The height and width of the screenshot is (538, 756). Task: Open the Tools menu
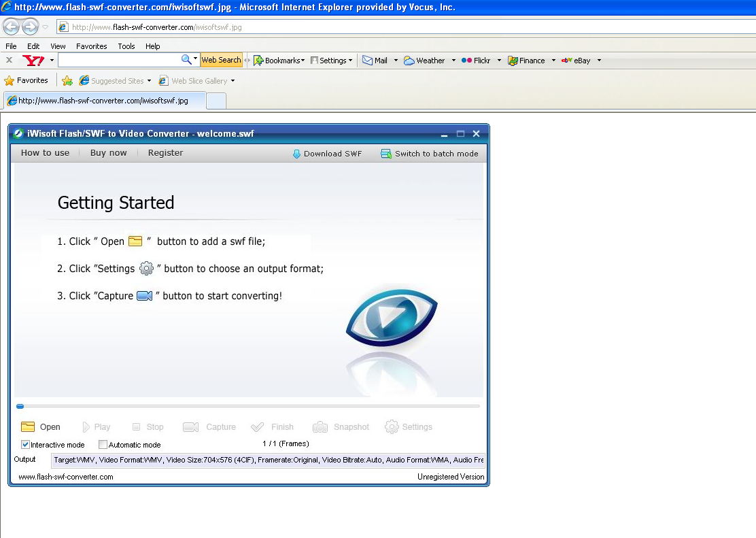126,46
